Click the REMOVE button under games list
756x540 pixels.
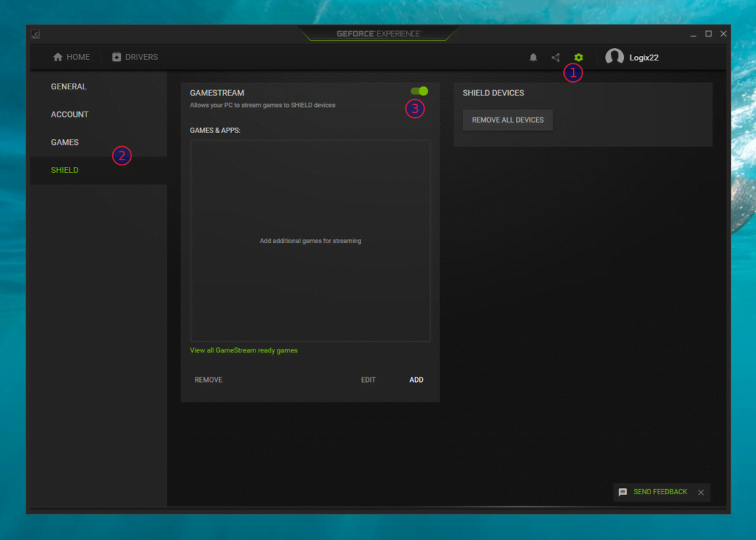(x=208, y=380)
